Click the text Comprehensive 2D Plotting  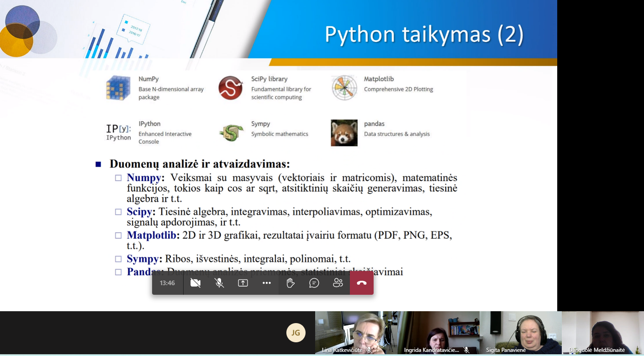(398, 89)
